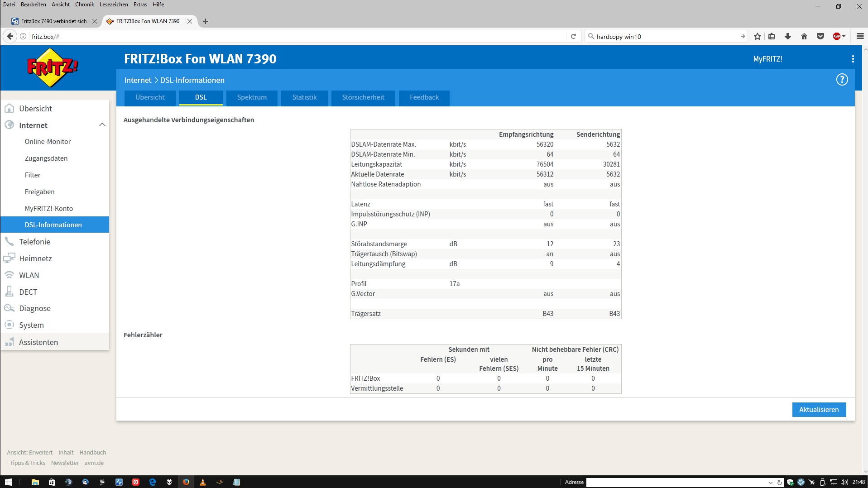The image size is (868, 488).
Task: Click the browser URL address field
Action: point(297,36)
